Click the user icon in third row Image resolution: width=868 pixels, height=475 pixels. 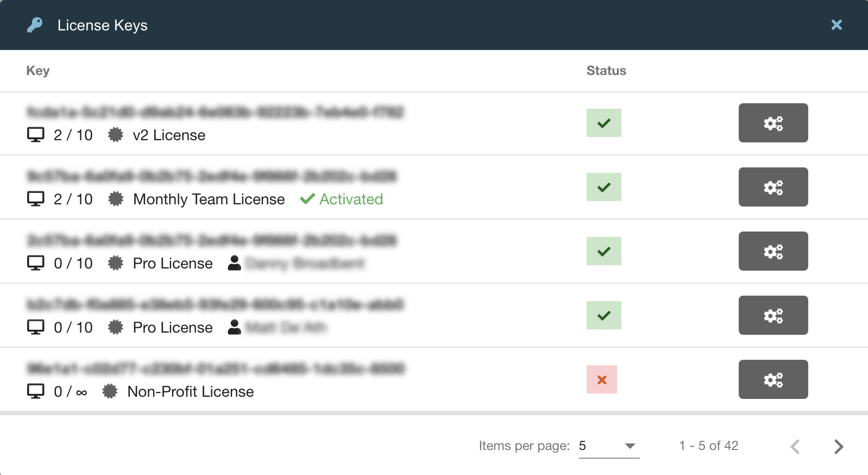coord(234,263)
